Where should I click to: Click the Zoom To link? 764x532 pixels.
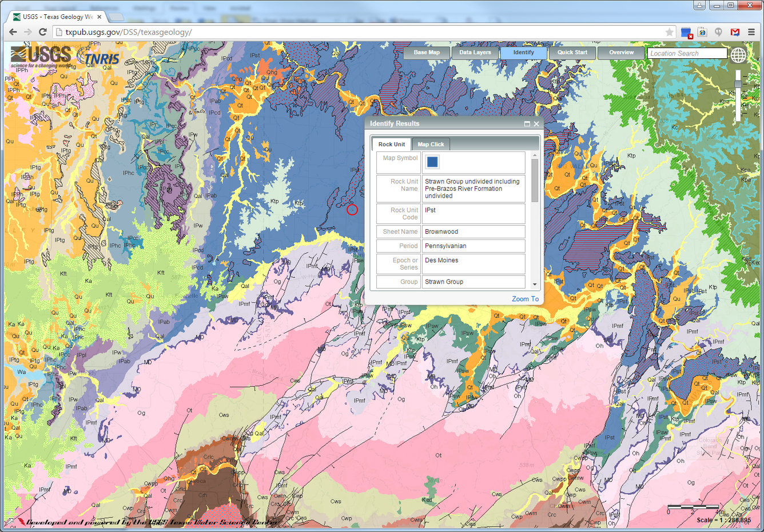tap(525, 299)
